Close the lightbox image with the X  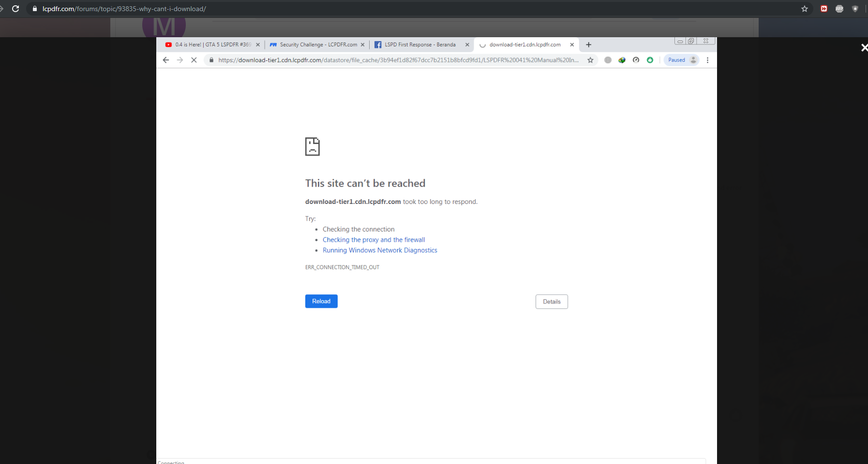864,47
